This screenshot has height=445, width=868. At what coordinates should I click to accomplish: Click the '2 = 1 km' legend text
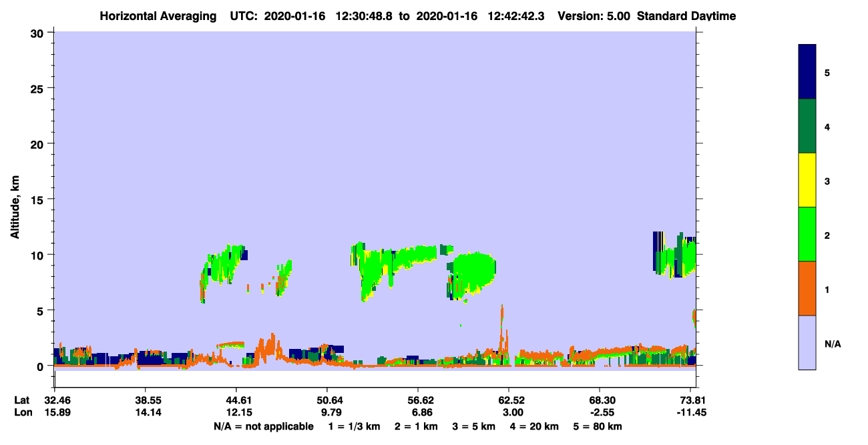click(416, 426)
